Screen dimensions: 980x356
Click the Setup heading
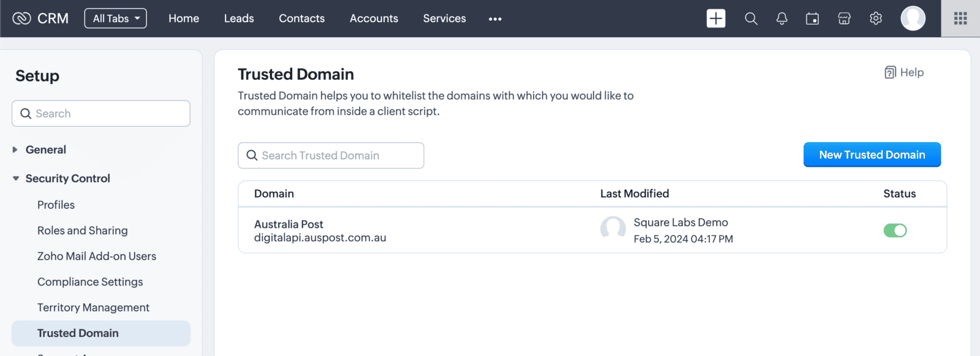point(37,76)
